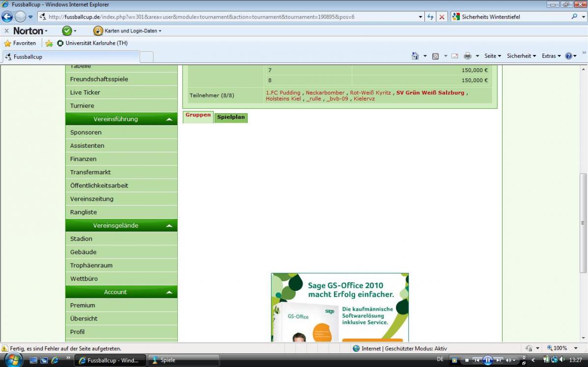This screenshot has height=367, width=588.
Task: Click the Sicherheits Winterstiefel search field
Action: coord(513,17)
